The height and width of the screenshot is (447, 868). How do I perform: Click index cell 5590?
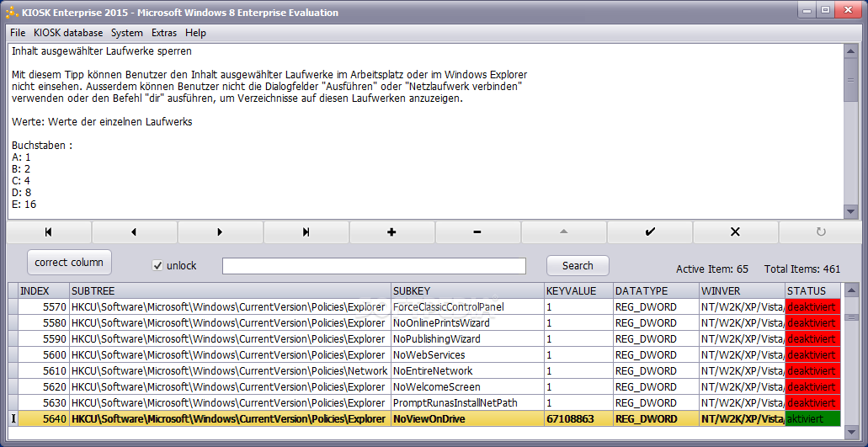(44, 338)
